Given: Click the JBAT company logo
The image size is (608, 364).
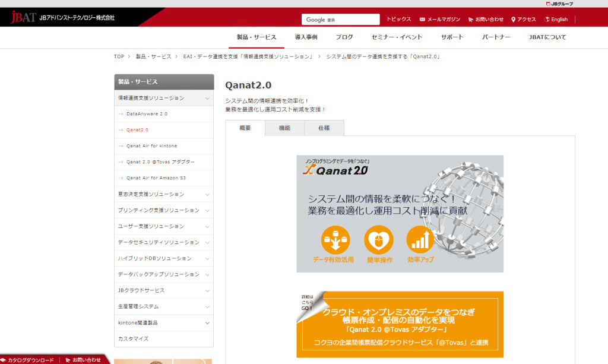Looking at the screenshot, I should tap(62, 17).
